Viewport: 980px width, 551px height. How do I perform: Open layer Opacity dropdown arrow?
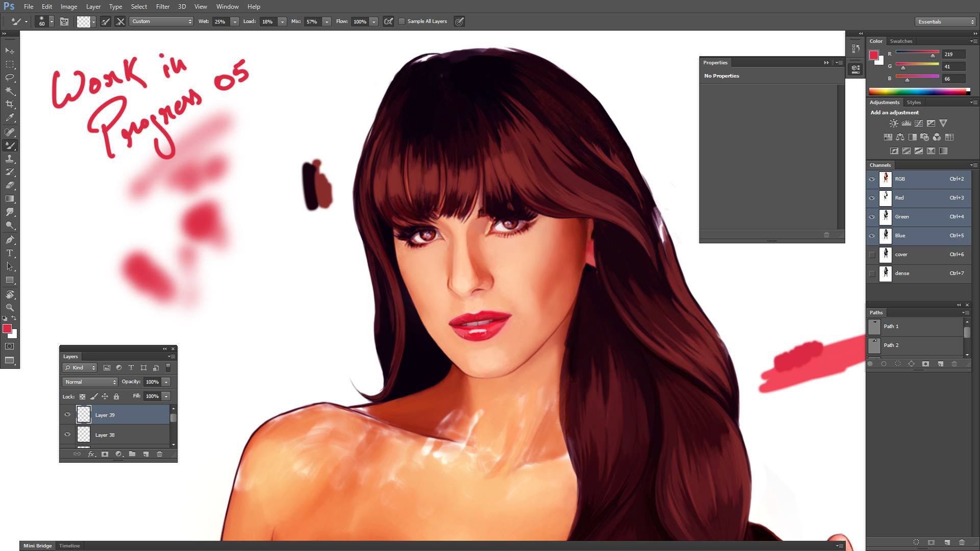(166, 382)
